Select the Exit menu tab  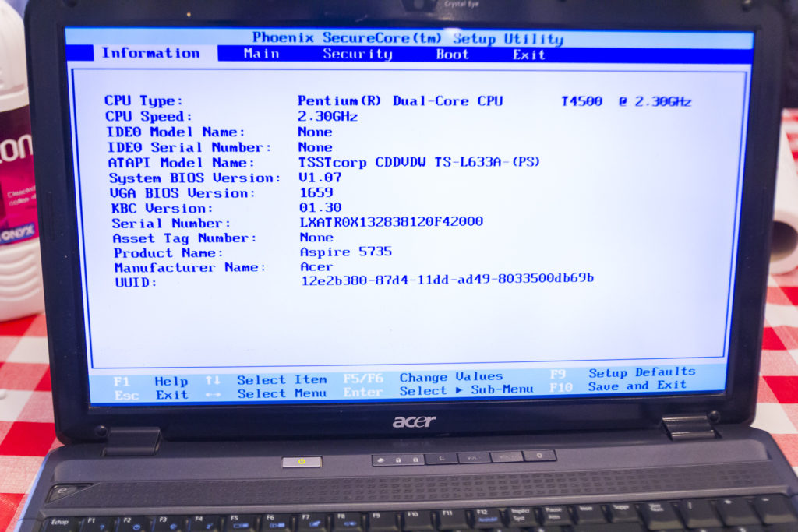click(x=528, y=55)
